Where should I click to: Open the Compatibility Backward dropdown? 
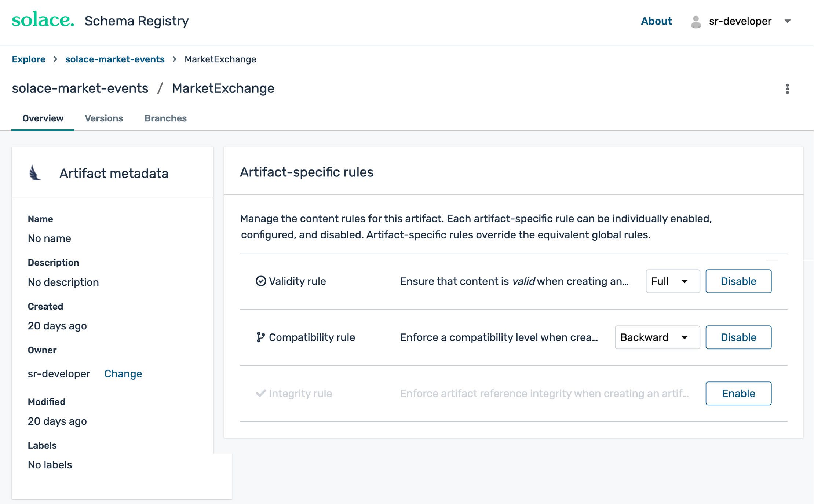pos(657,337)
